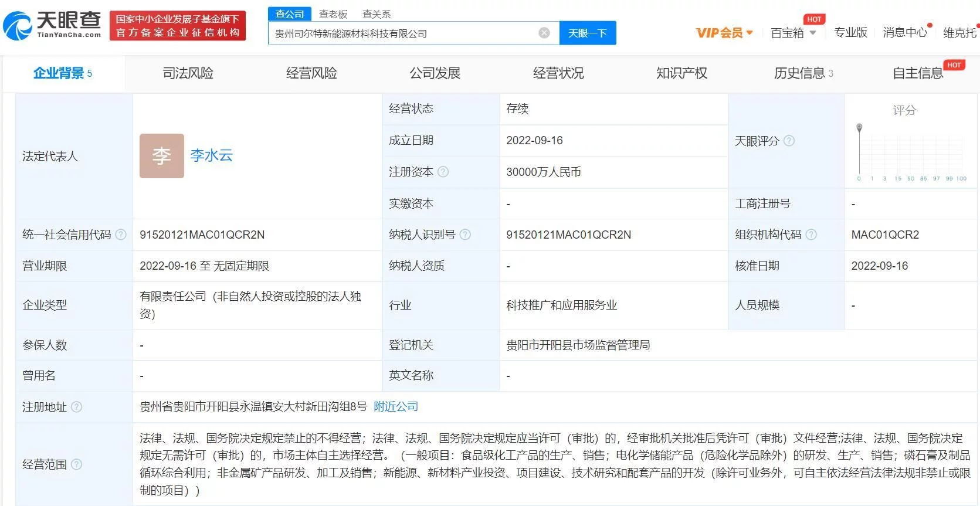Select the 李 avatar of legal representative
Screen dimensions: 980x506
(162, 156)
